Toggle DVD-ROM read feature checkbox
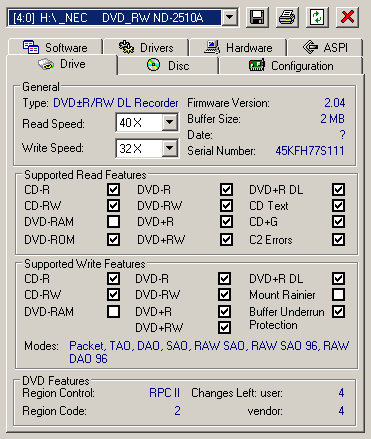This screenshot has width=371, height=439. click(x=113, y=239)
